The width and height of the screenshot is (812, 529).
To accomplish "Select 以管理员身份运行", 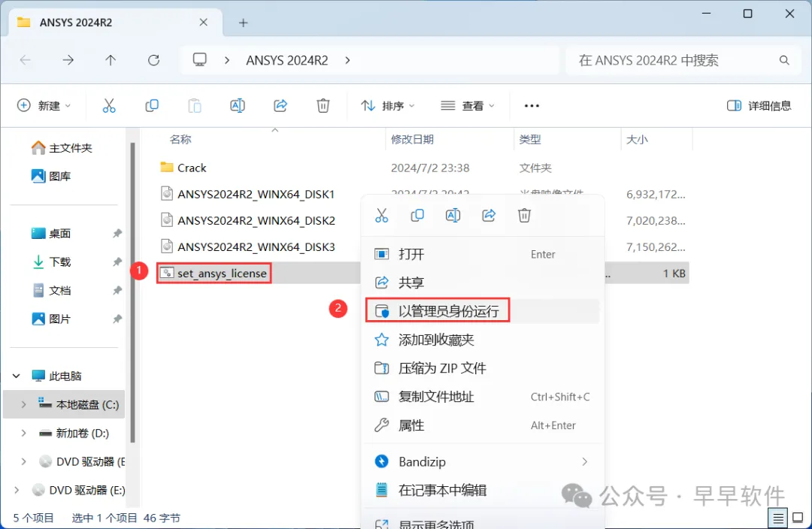I will [483, 311].
